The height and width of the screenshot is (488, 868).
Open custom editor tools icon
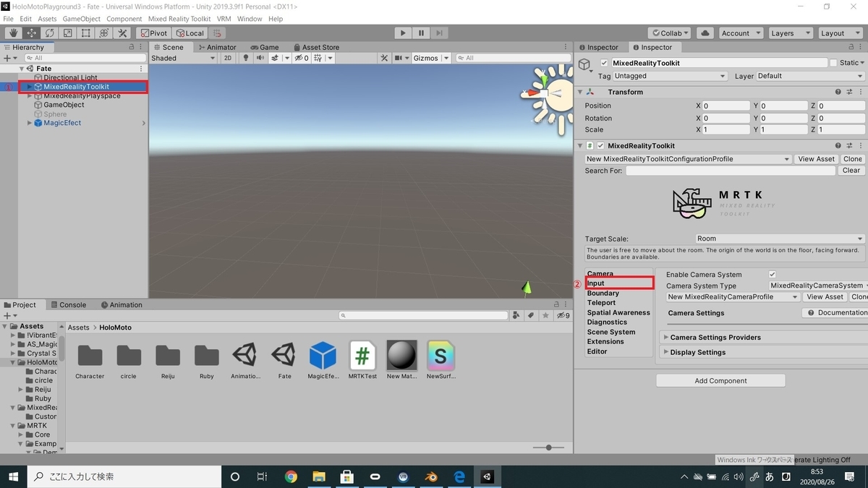(x=122, y=33)
